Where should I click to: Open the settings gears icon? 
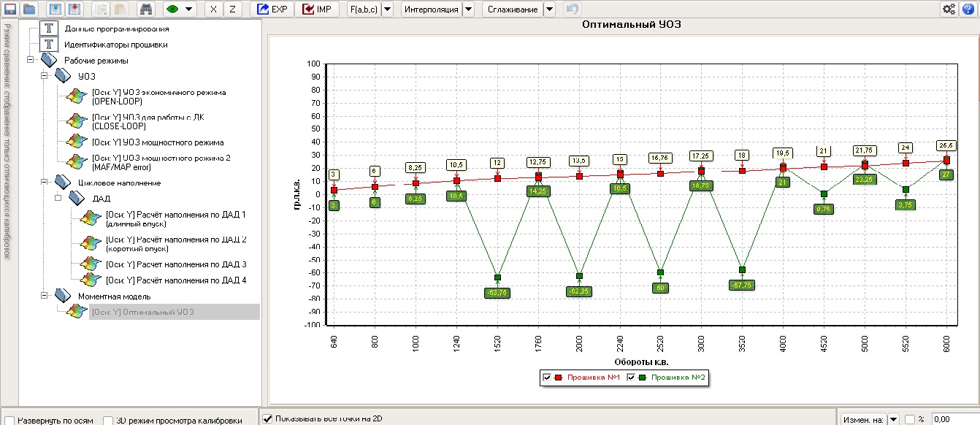click(x=949, y=9)
